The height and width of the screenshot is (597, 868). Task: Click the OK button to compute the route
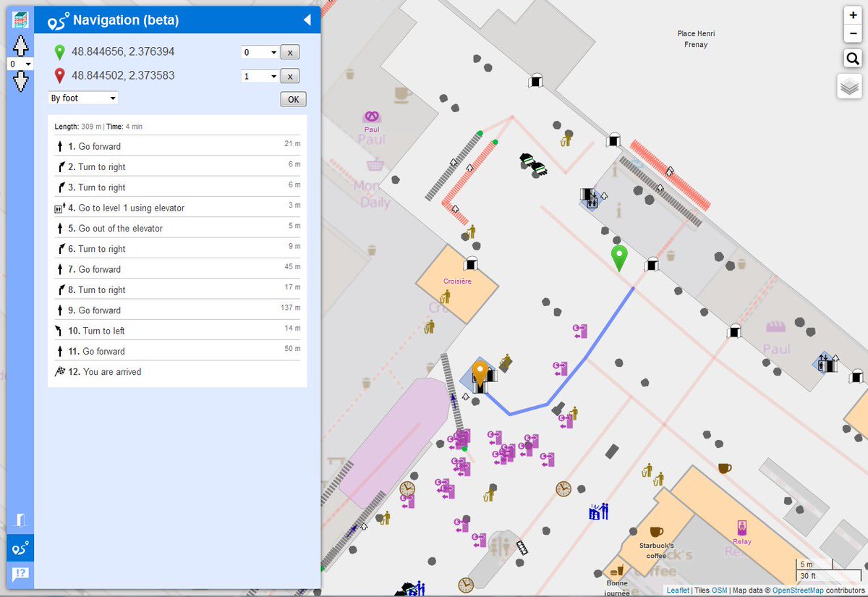(293, 99)
